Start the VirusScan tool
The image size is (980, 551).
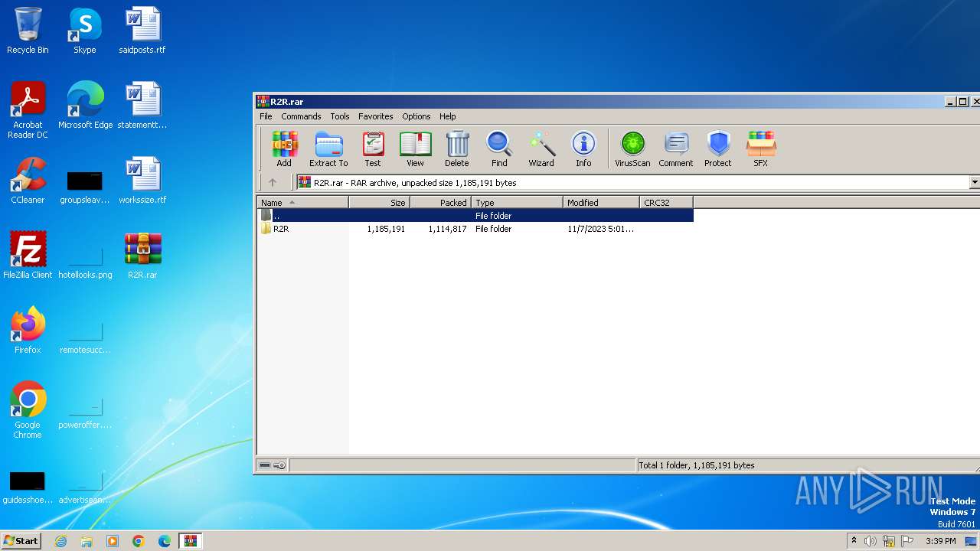tap(632, 149)
